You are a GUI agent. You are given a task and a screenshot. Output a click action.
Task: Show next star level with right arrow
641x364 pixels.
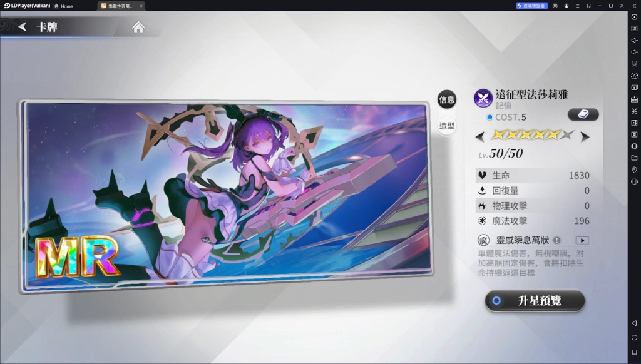point(585,136)
